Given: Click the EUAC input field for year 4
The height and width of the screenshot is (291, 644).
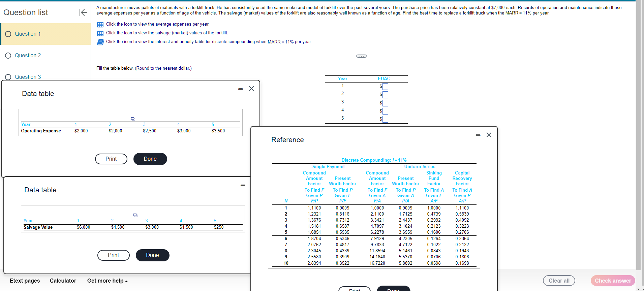Looking at the screenshot, I should [x=386, y=111].
